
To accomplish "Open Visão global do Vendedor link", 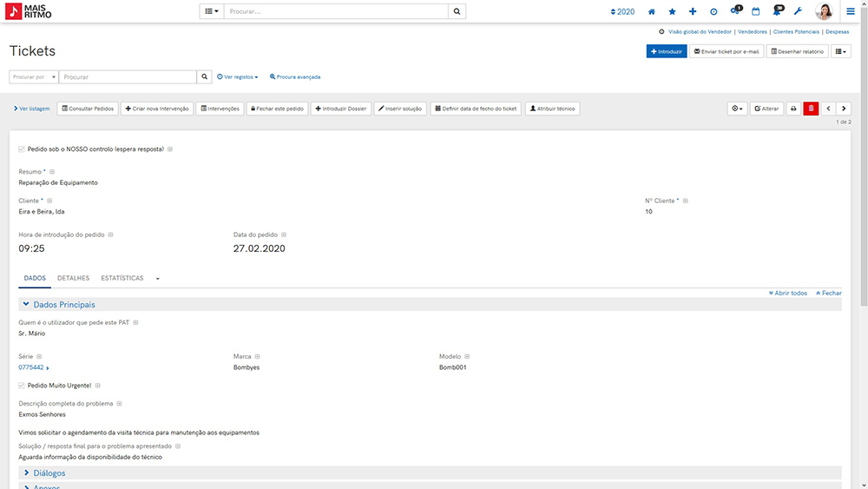I will (x=700, y=31).
